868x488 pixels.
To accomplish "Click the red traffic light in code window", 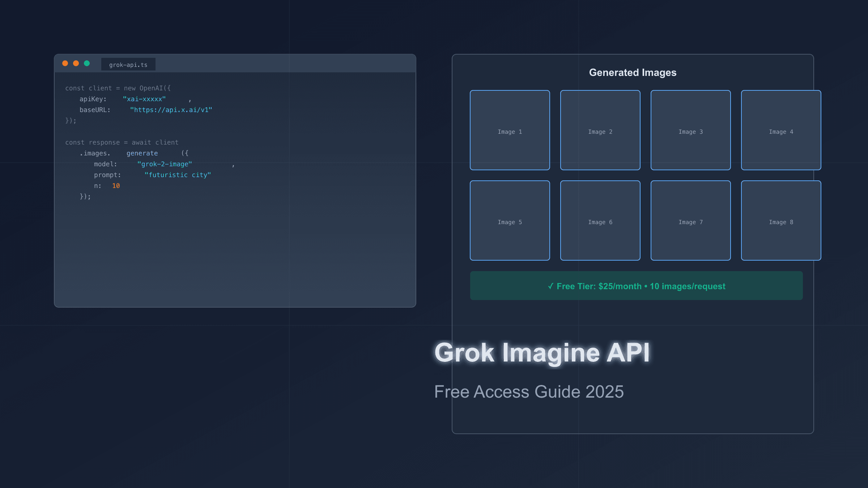I will pyautogui.click(x=65, y=63).
